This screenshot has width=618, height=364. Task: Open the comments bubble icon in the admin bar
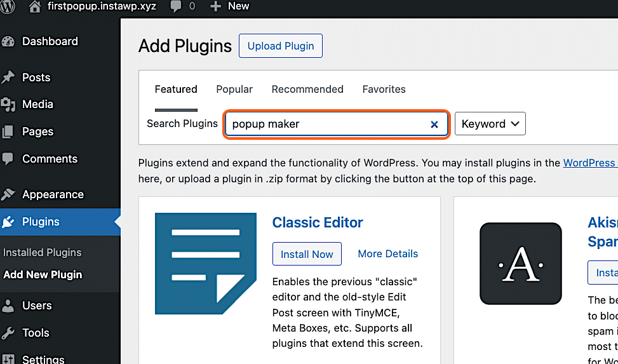(x=176, y=7)
